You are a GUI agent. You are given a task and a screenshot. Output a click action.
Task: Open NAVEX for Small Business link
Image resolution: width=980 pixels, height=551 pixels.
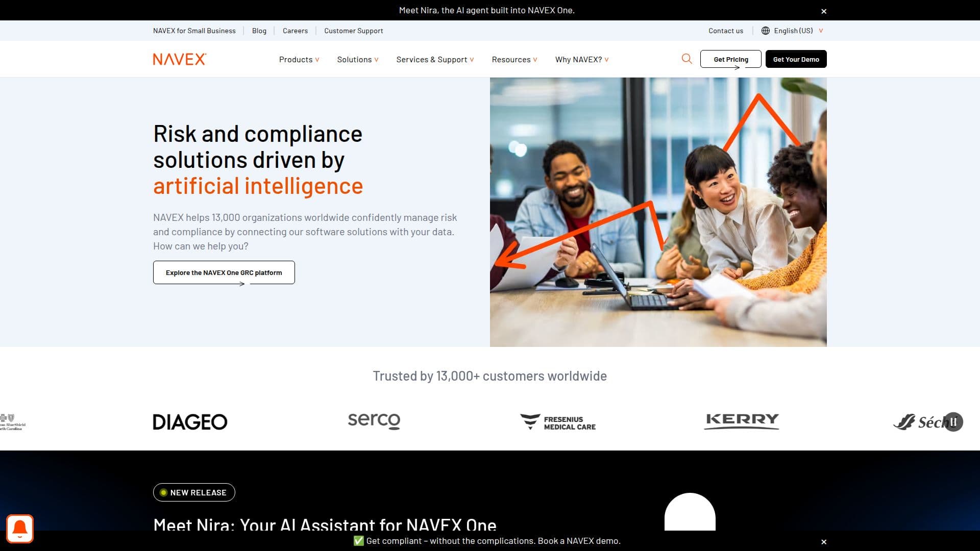[x=194, y=31]
